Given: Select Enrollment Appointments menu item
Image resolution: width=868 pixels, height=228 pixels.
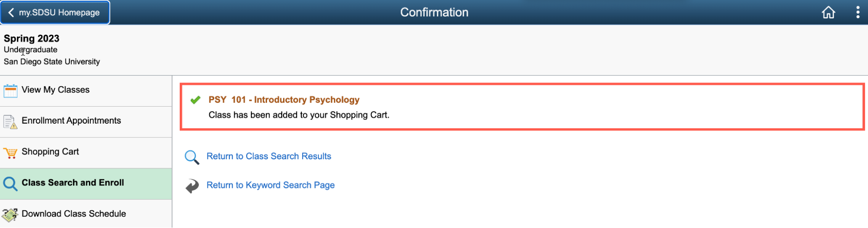Looking at the screenshot, I should 86,122.
